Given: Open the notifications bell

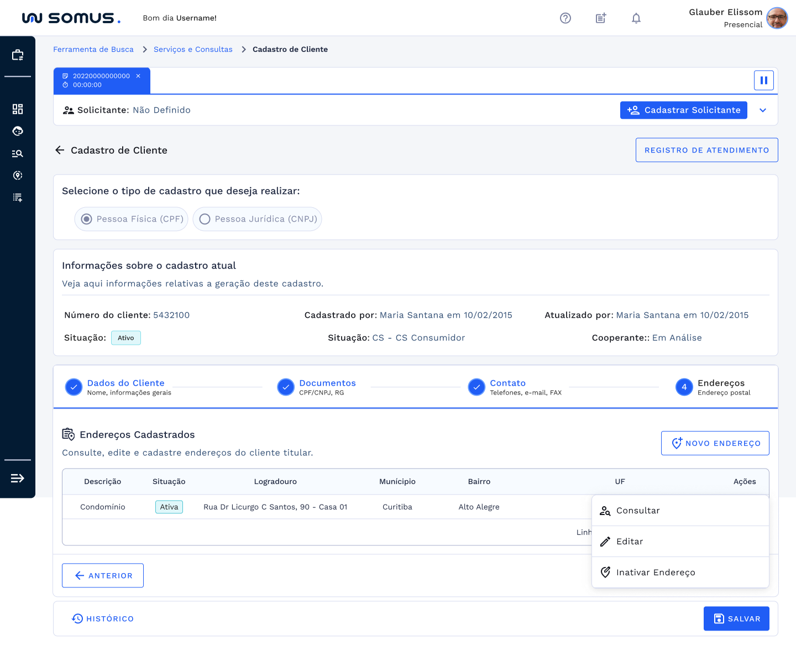Looking at the screenshot, I should pyautogui.click(x=636, y=18).
